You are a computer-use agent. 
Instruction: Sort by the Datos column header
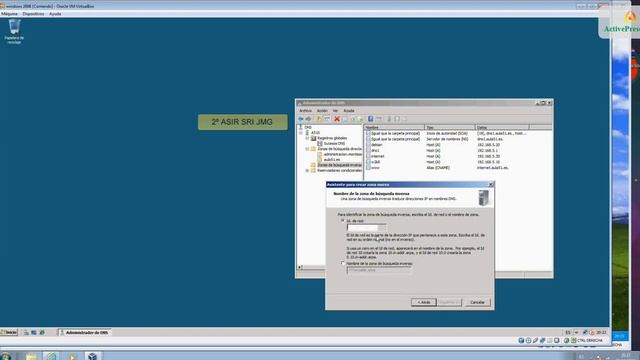tap(502, 127)
